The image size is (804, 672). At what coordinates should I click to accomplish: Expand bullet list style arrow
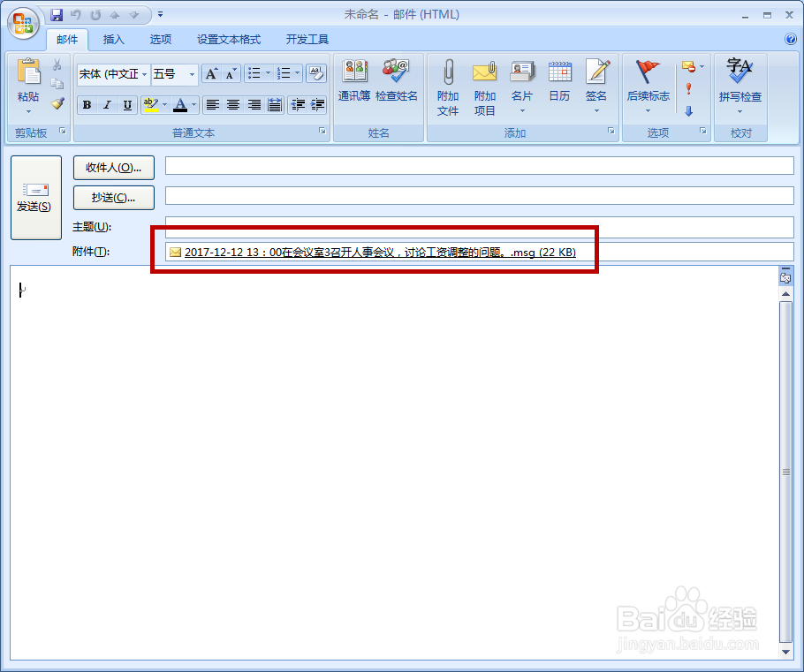click(268, 74)
